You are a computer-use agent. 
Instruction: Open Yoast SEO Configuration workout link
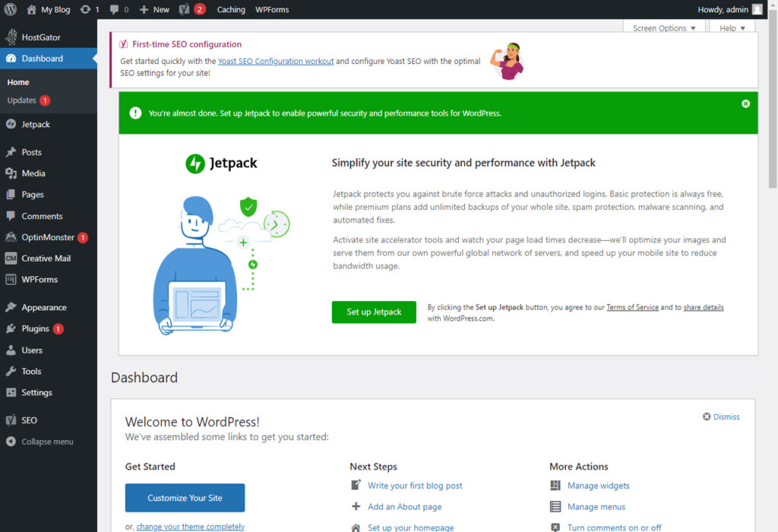275,61
